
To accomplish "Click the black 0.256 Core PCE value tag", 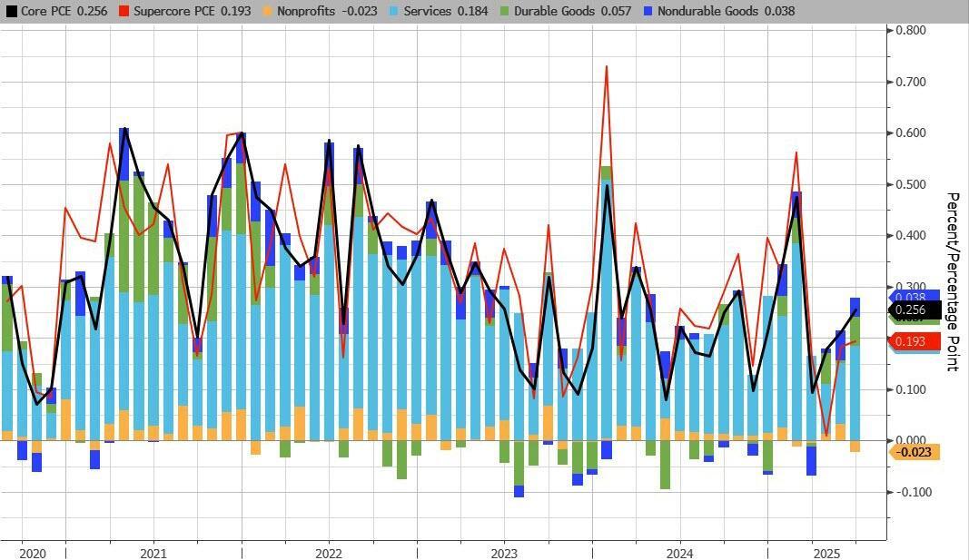I will (914, 310).
